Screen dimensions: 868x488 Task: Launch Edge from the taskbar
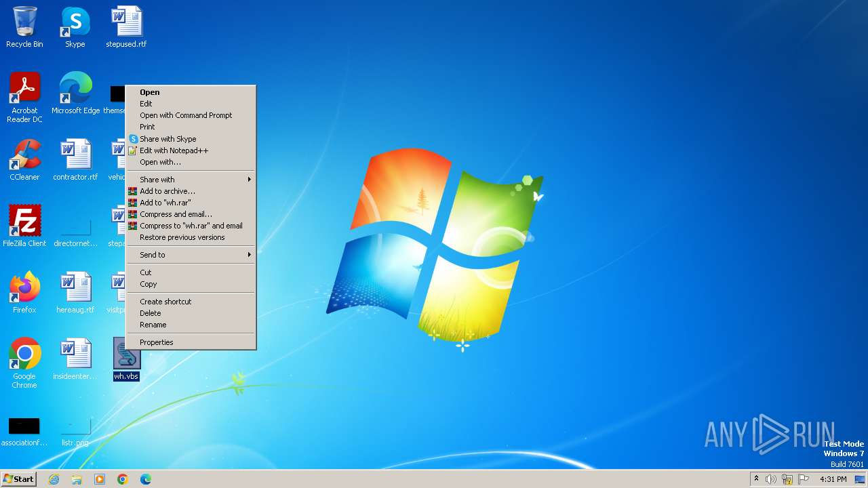(x=146, y=479)
